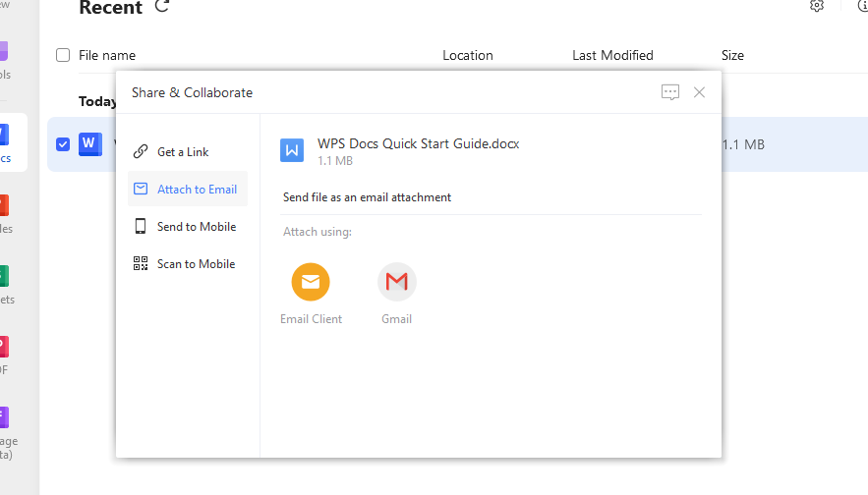Sort by Last Modified column header
Screen dimensions: 868x495
[612, 55]
